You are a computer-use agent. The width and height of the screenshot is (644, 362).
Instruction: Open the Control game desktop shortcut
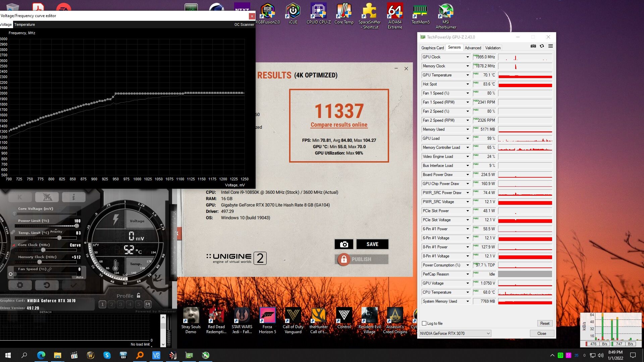(344, 318)
